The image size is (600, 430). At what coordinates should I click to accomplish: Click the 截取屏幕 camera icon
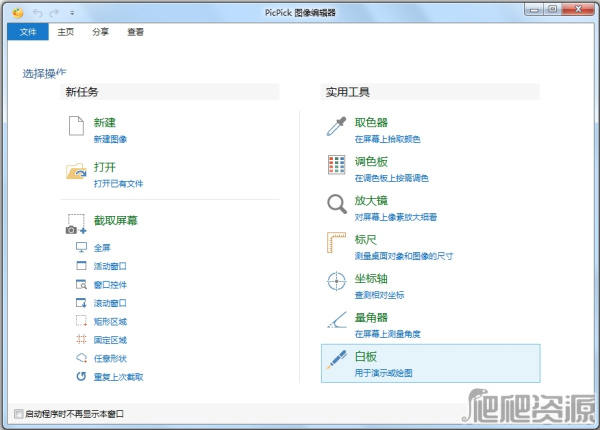76,224
